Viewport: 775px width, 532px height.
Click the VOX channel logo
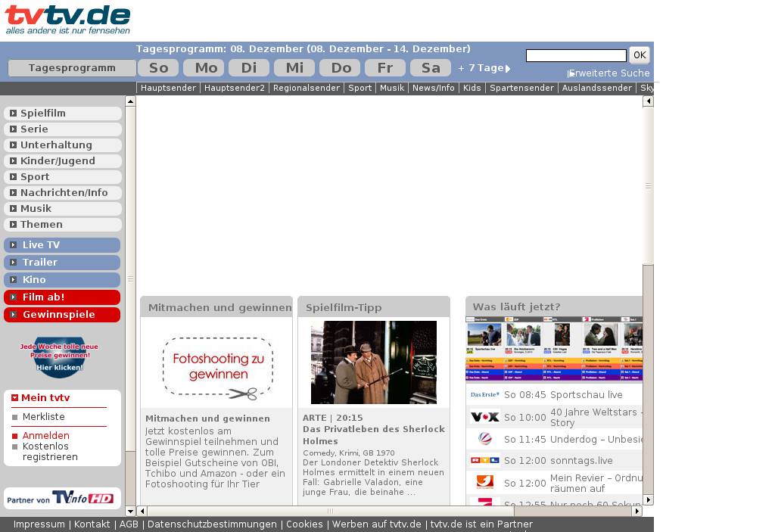coord(484,417)
